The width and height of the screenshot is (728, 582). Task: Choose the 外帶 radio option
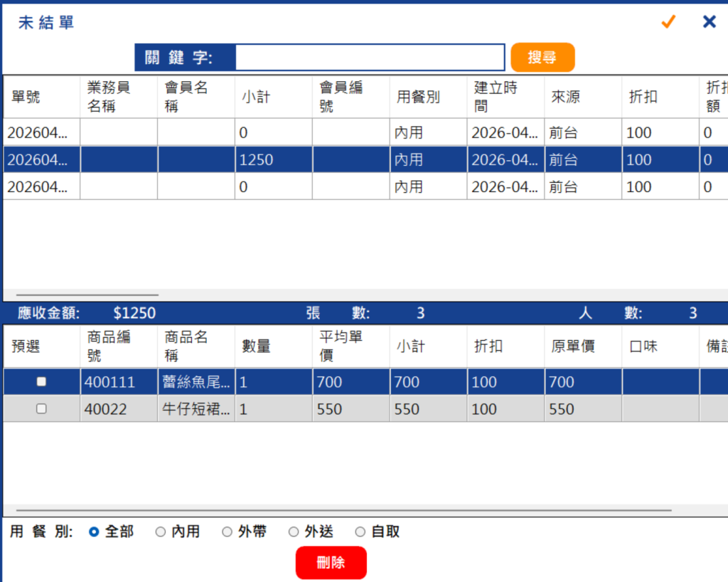(x=227, y=531)
